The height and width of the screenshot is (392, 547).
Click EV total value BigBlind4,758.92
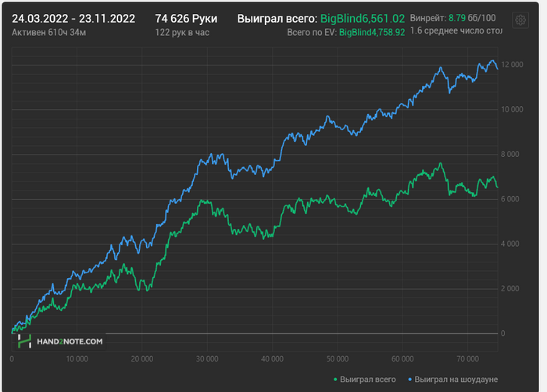(372, 33)
